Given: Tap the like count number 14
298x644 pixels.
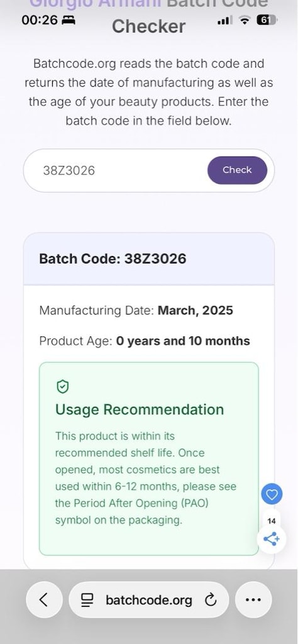Looking at the screenshot, I should point(272,521).
